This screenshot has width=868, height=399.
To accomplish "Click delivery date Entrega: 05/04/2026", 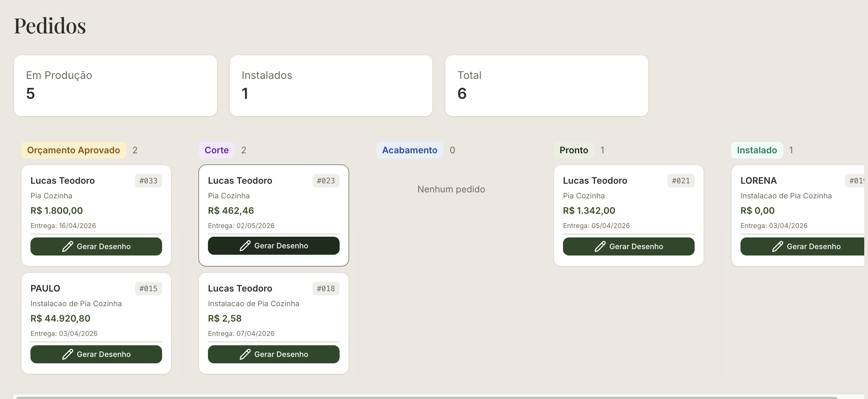I will (x=596, y=226).
